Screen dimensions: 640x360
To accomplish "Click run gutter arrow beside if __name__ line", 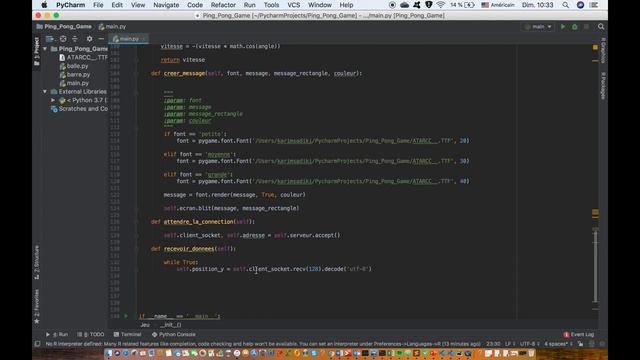I will point(126,316).
